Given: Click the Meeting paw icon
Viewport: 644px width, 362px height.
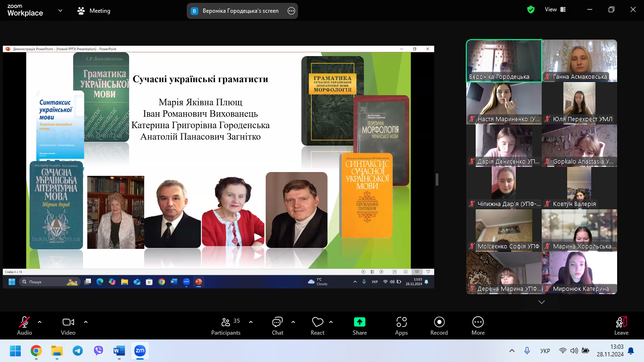Looking at the screenshot, I should (82, 10).
